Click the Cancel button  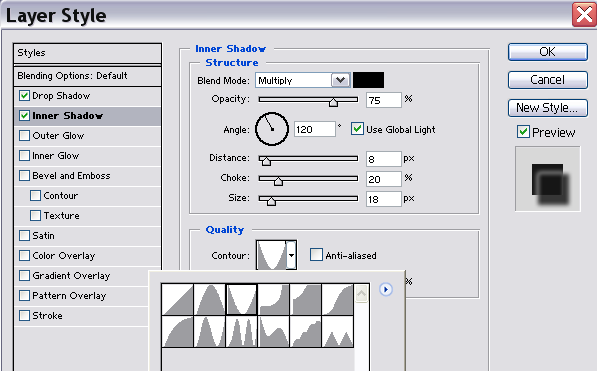tap(548, 80)
